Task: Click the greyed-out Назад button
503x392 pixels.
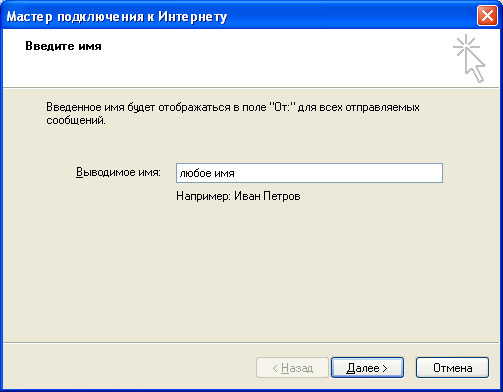Action: point(292,368)
